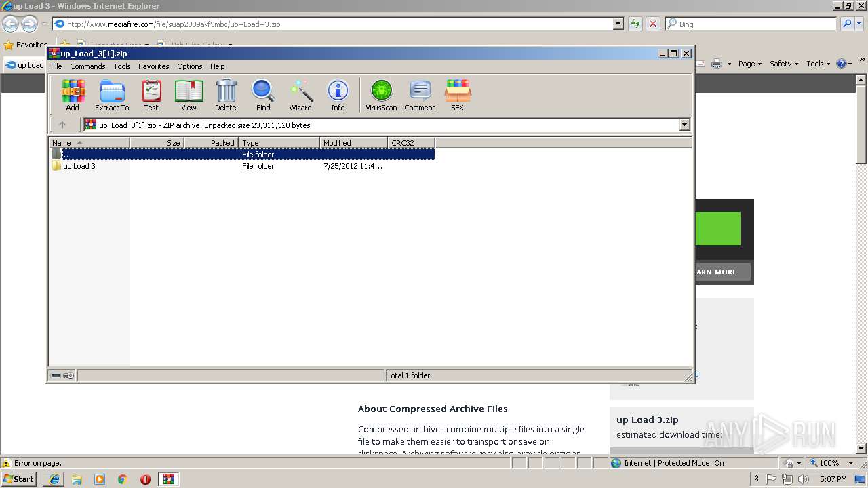Open the Tools menu in WinRAR
Viewport: 868px width, 488px height.
point(122,66)
